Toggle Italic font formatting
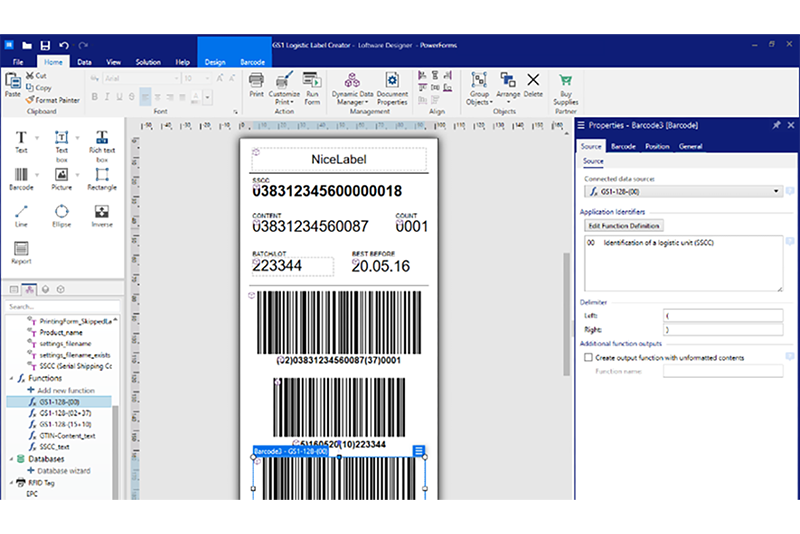The width and height of the screenshot is (800, 534). tap(107, 96)
